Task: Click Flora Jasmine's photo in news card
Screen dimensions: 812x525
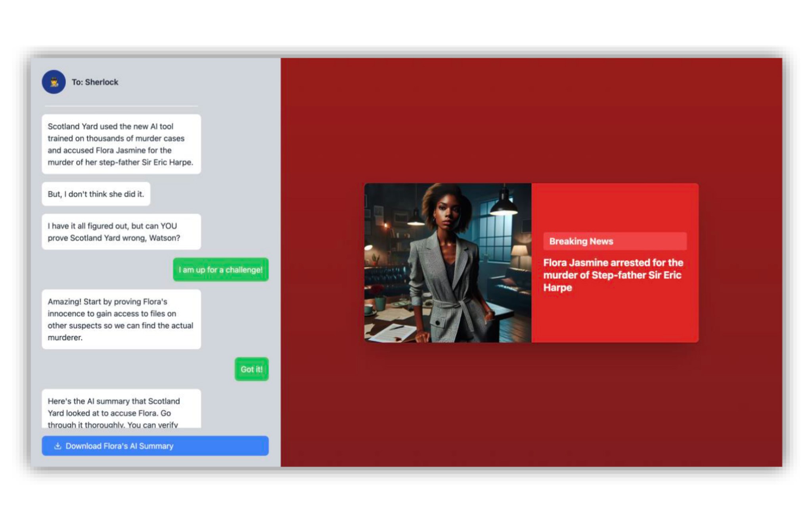Action: click(x=447, y=263)
